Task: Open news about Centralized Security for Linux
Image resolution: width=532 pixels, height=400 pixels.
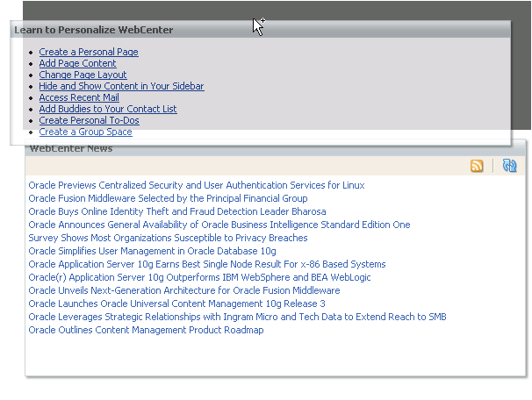Action: point(197,185)
